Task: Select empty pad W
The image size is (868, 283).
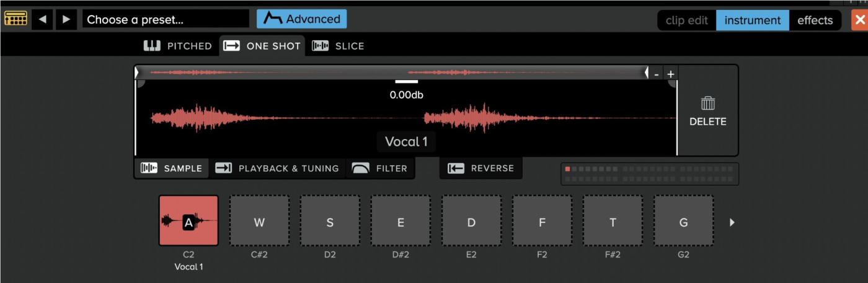Action: coord(259,221)
